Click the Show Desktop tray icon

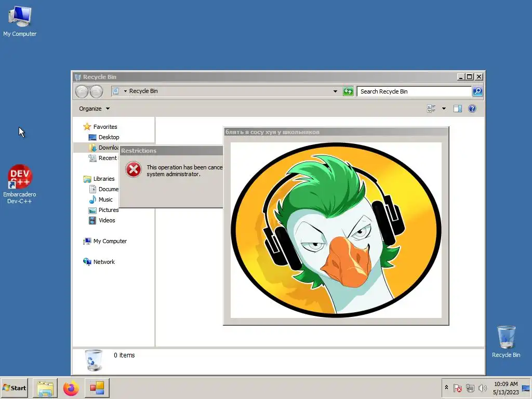[526, 388]
